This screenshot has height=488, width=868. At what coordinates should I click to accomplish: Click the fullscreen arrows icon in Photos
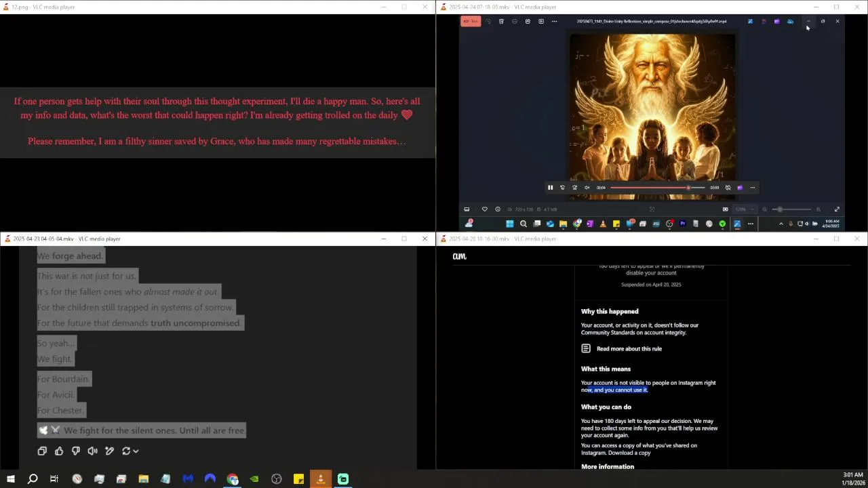(x=837, y=209)
